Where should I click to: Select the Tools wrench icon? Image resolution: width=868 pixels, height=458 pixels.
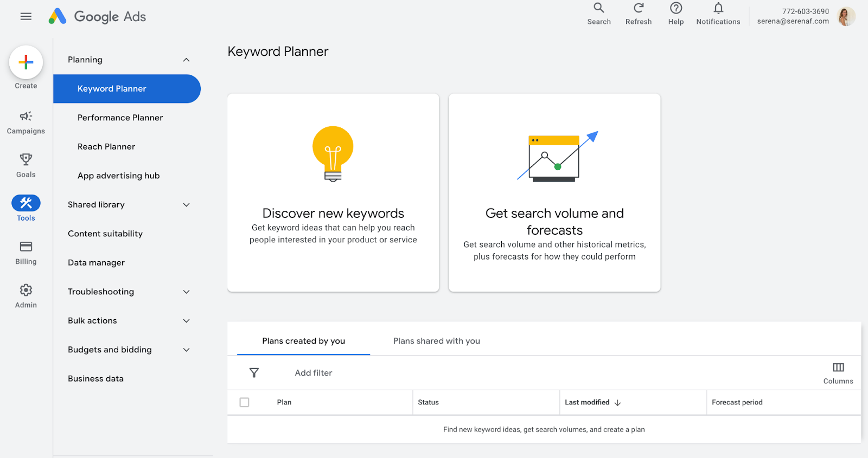[26, 203]
